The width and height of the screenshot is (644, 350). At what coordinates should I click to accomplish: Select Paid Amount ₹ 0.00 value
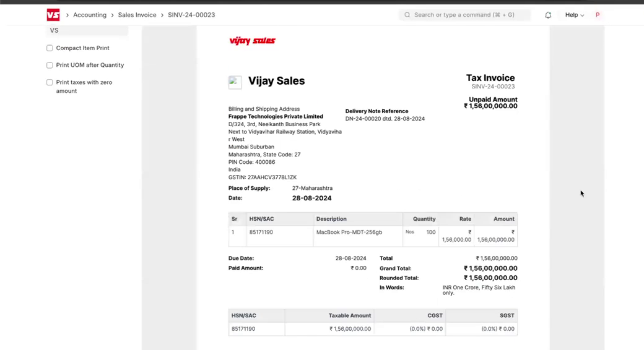(358, 268)
